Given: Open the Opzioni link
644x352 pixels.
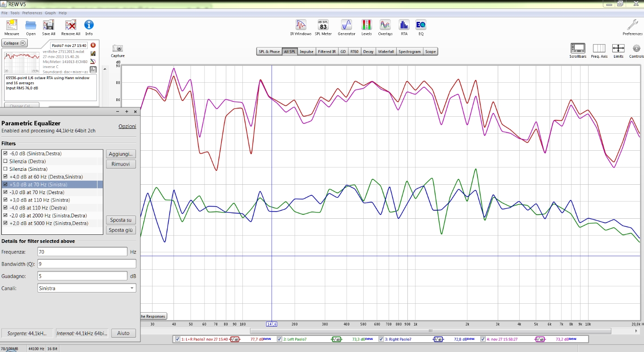Looking at the screenshot, I should (x=127, y=126).
